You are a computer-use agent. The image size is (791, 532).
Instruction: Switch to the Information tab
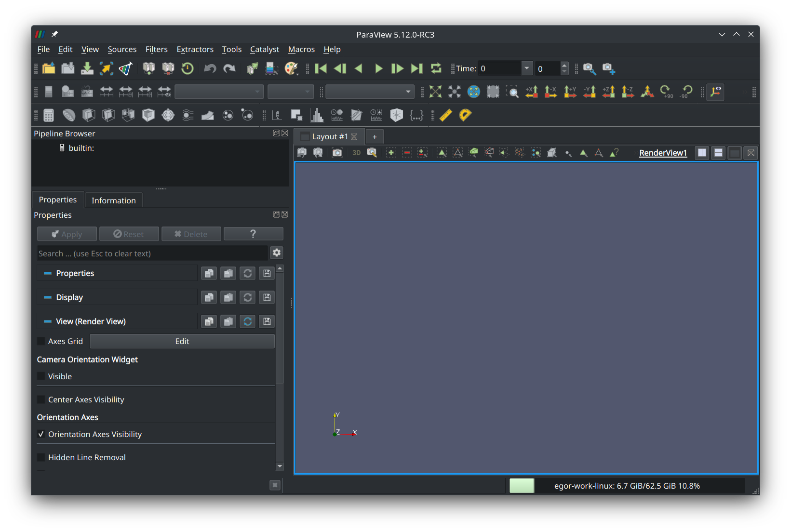coord(114,200)
